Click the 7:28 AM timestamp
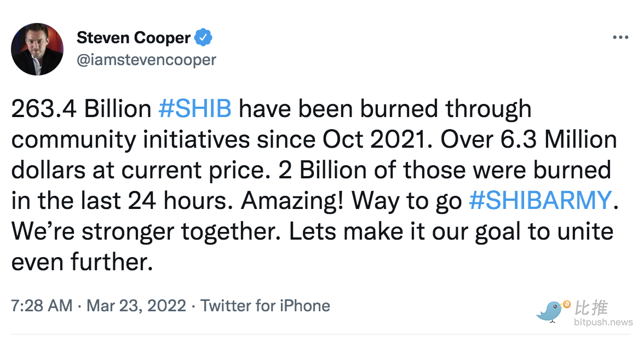Viewport: 644px width, 337px height. click(42, 306)
